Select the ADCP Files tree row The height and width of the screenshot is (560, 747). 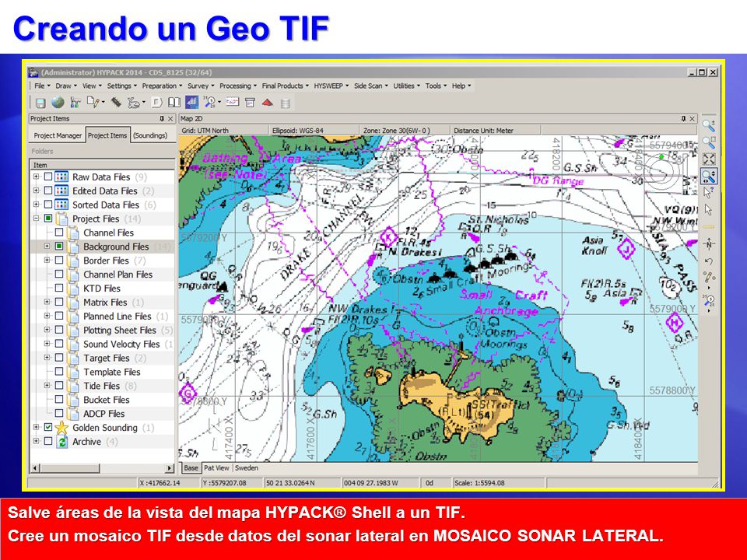[103, 413]
